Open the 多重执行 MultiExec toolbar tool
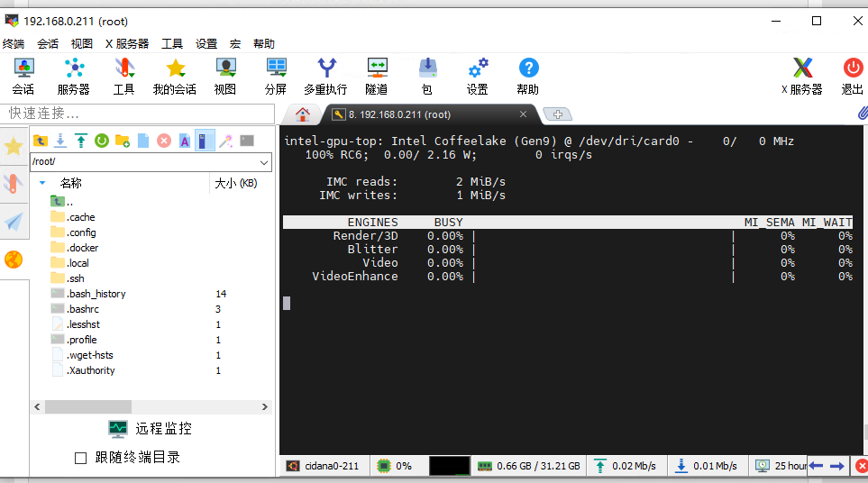Image resolution: width=868 pixels, height=483 pixels. [x=325, y=76]
